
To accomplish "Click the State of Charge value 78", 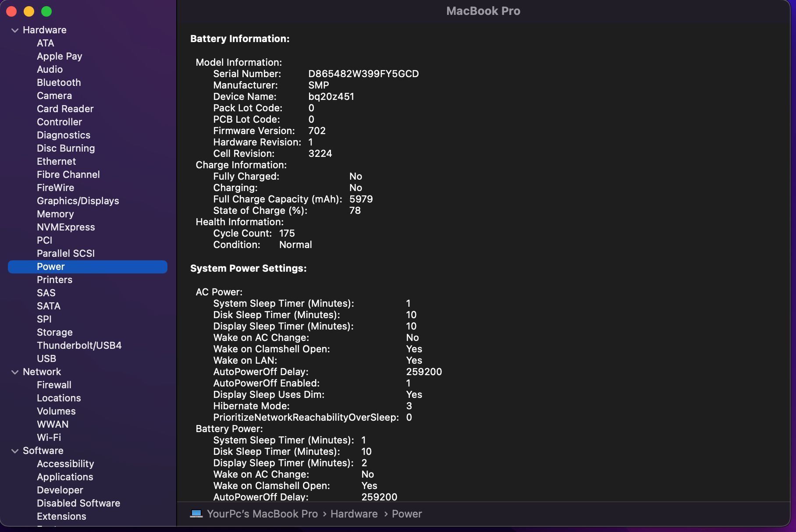I will (x=355, y=210).
